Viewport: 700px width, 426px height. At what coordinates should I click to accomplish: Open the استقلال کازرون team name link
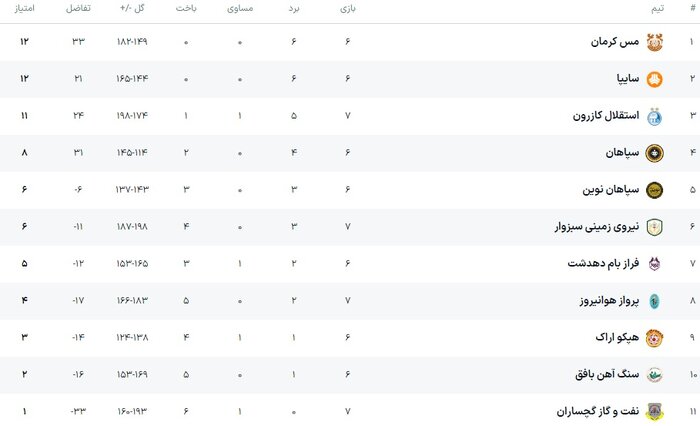tap(599, 116)
